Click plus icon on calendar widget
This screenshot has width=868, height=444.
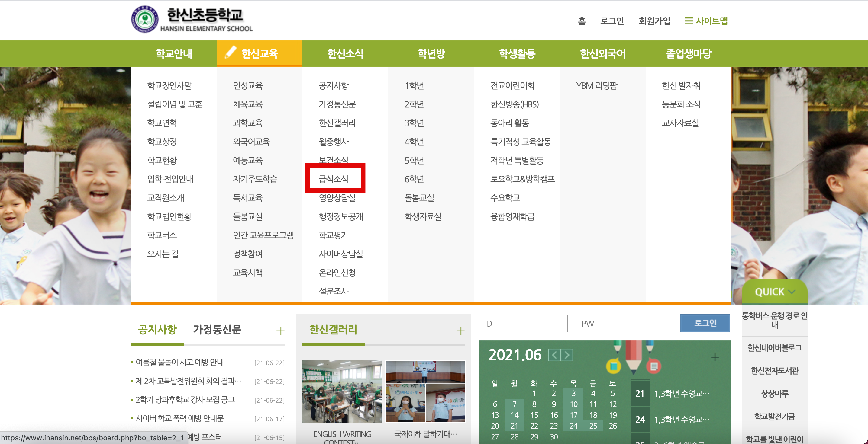pos(715,357)
